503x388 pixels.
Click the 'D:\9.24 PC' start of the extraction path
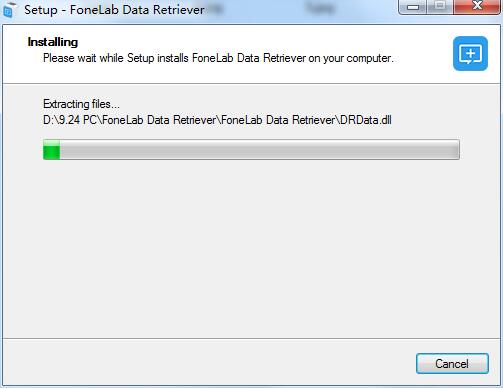(70, 120)
